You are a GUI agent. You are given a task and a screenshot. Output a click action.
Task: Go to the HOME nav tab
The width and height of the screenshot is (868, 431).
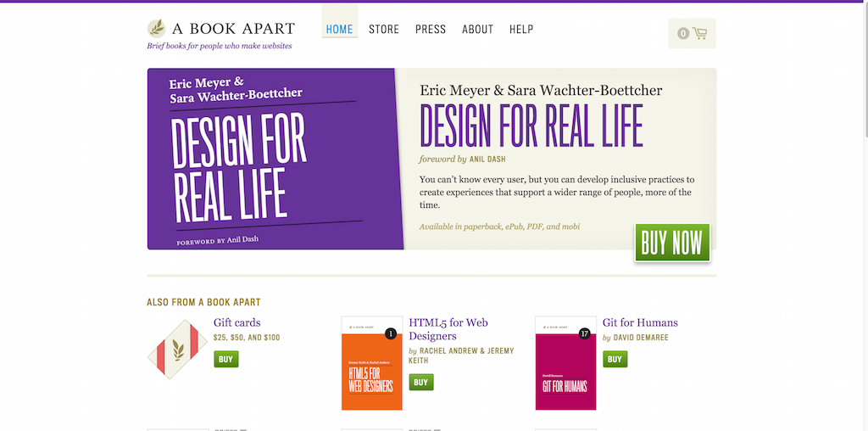point(339,30)
